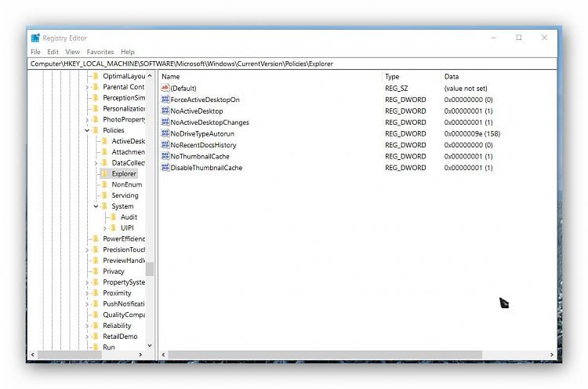Open the File menu
Viewport: 588px width, 389px height.
click(35, 52)
